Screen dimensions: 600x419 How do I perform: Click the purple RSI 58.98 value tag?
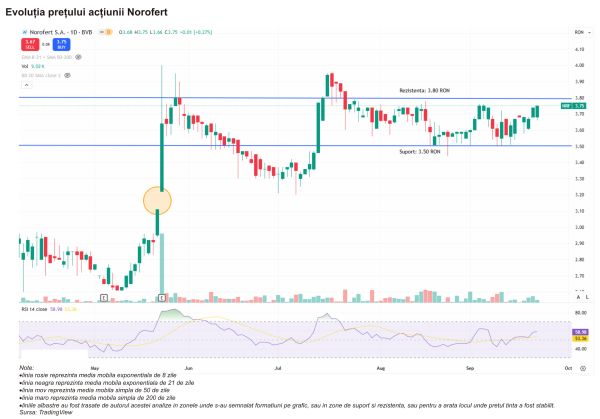579,330
